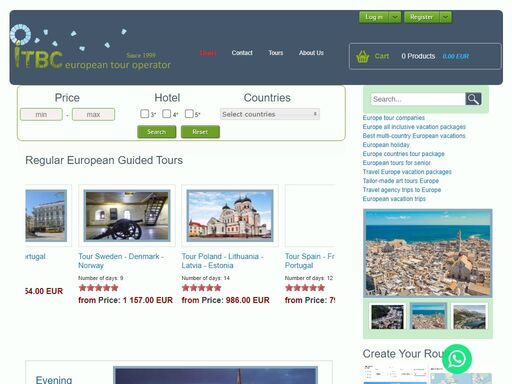Click the Regular European Guided Tours heading

104,160
